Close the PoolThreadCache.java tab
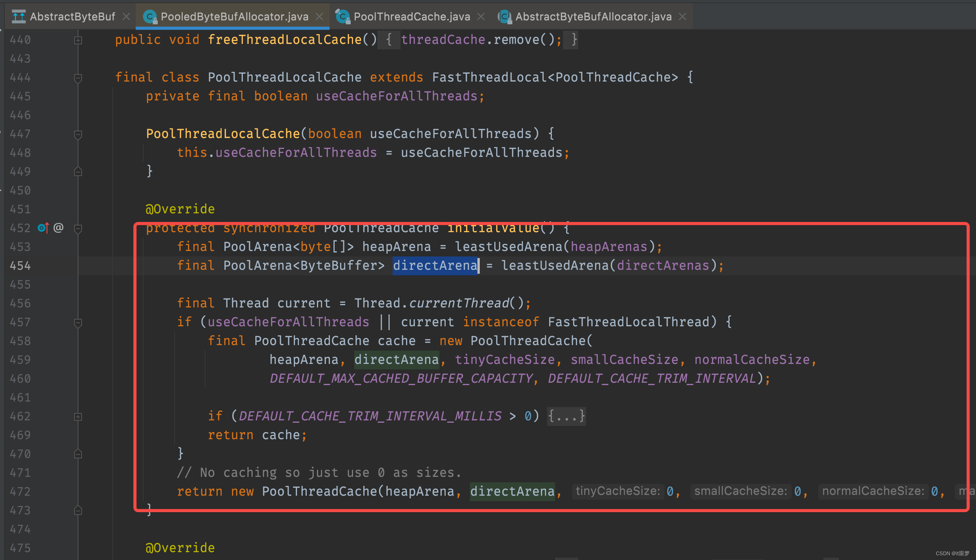The image size is (976, 560). (481, 16)
